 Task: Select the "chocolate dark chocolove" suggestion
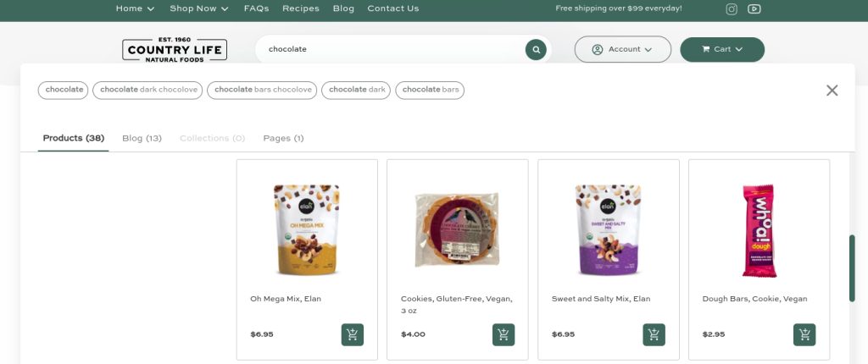point(147,90)
